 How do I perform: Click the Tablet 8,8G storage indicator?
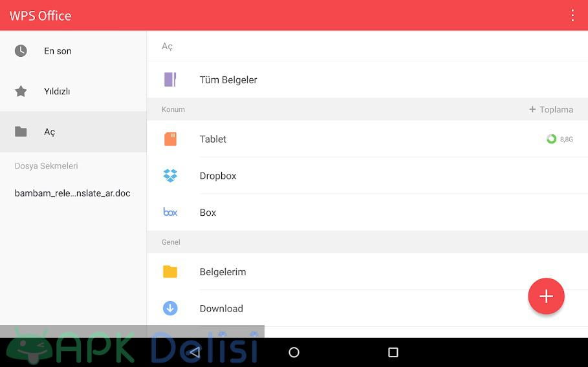pyautogui.click(x=560, y=139)
